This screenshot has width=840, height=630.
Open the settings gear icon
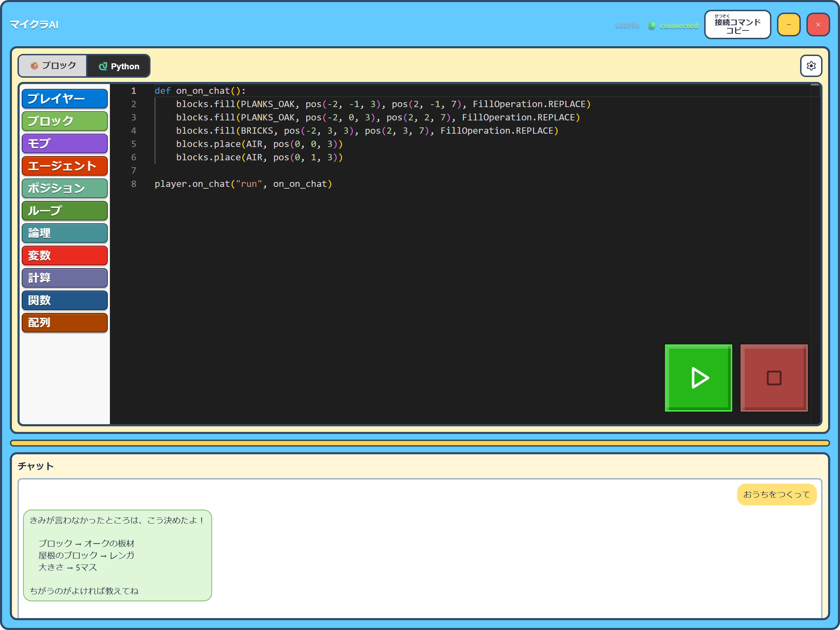(x=811, y=66)
